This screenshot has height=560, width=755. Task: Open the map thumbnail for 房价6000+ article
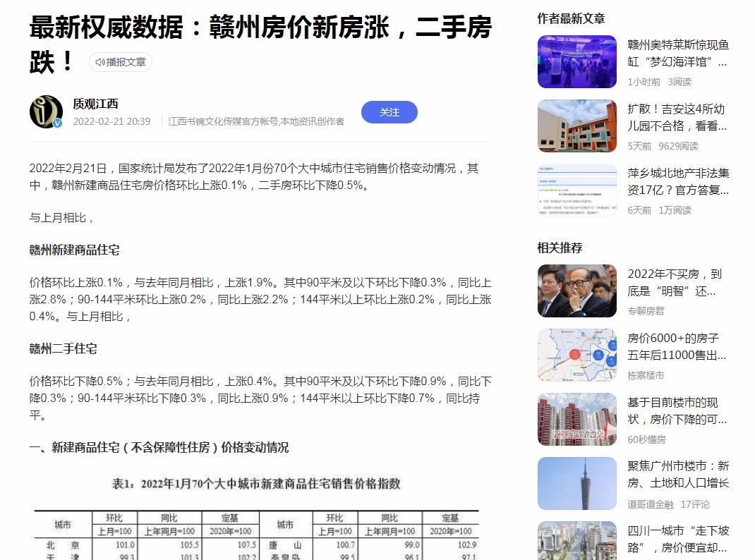[577, 355]
